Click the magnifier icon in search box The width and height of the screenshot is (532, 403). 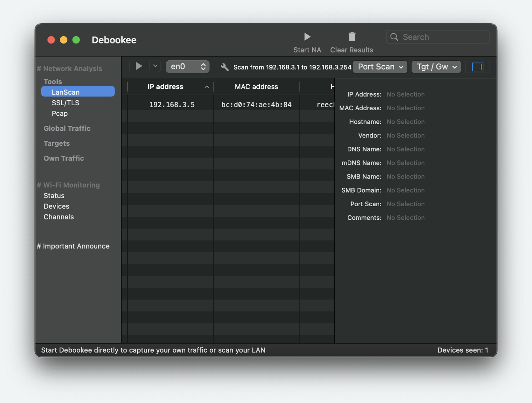394,37
